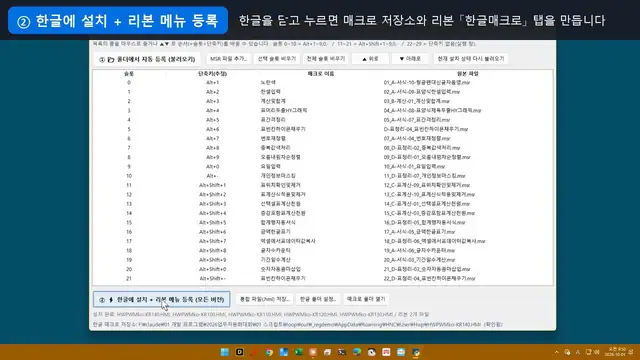The height and width of the screenshot is (360, 640).
Task: Open the round white-faced app icon in taskbar
Action: [371, 352]
